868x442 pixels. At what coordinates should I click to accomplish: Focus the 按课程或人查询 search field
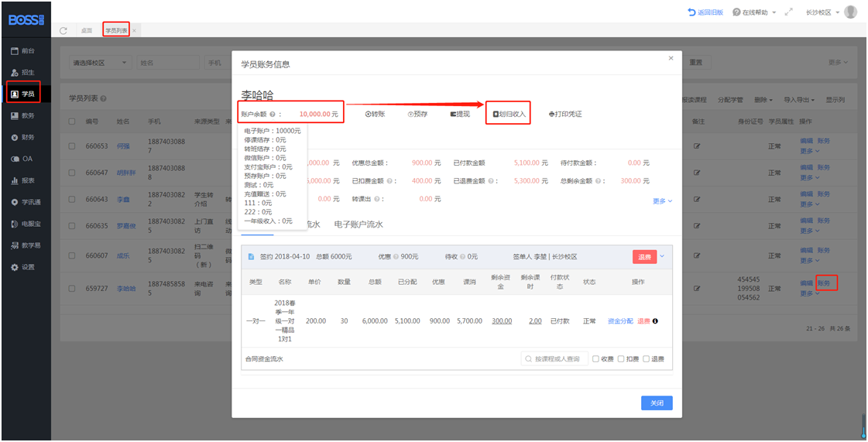[x=554, y=359]
